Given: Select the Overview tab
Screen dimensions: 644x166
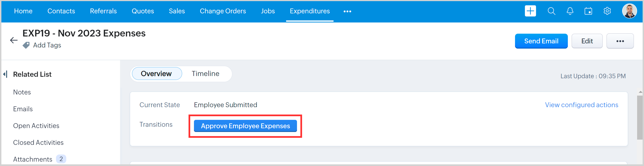Looking at the screenshot, I should tap(156, 74).
